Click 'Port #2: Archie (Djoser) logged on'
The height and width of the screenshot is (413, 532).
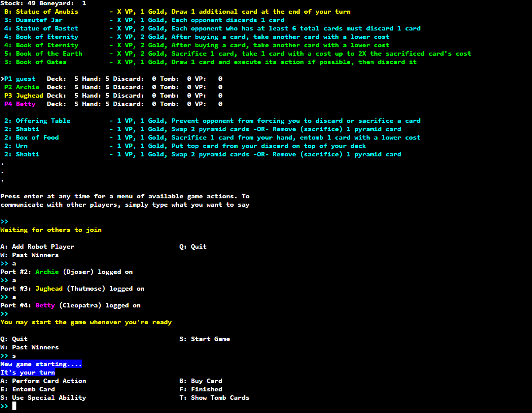pyautogui.click(x=67, y=272)
